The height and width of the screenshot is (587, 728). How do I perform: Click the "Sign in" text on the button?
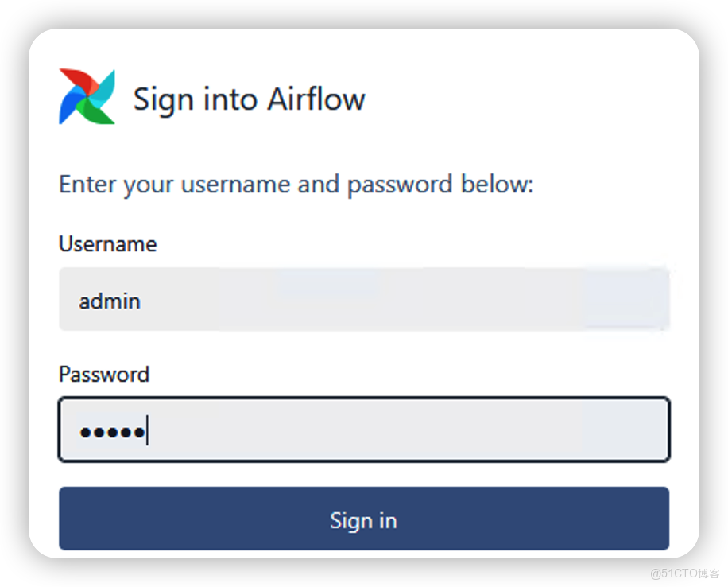[363, 520]
